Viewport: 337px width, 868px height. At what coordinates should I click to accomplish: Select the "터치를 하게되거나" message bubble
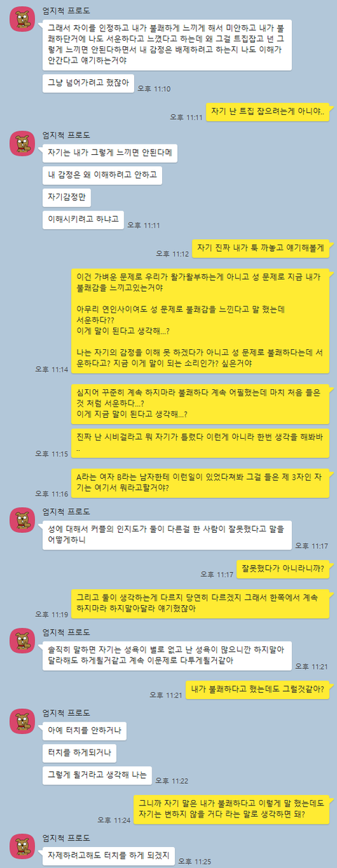pos(79,752)
